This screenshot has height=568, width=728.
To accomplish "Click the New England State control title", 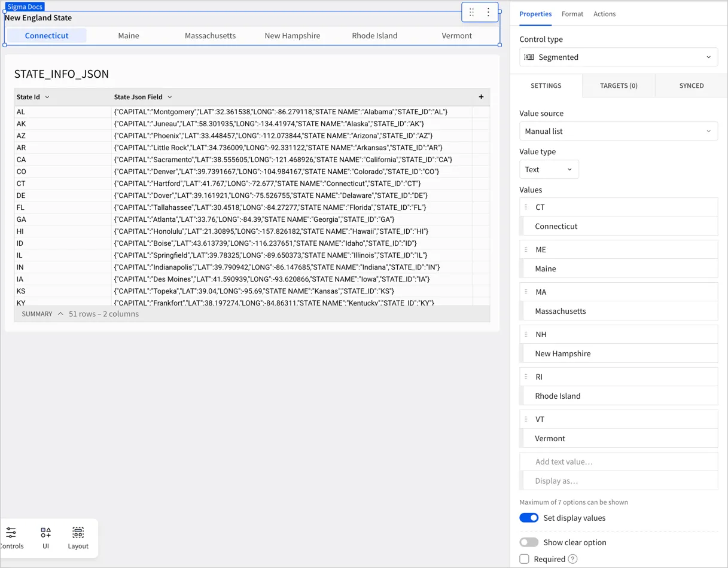I will (x=38, y=18).
